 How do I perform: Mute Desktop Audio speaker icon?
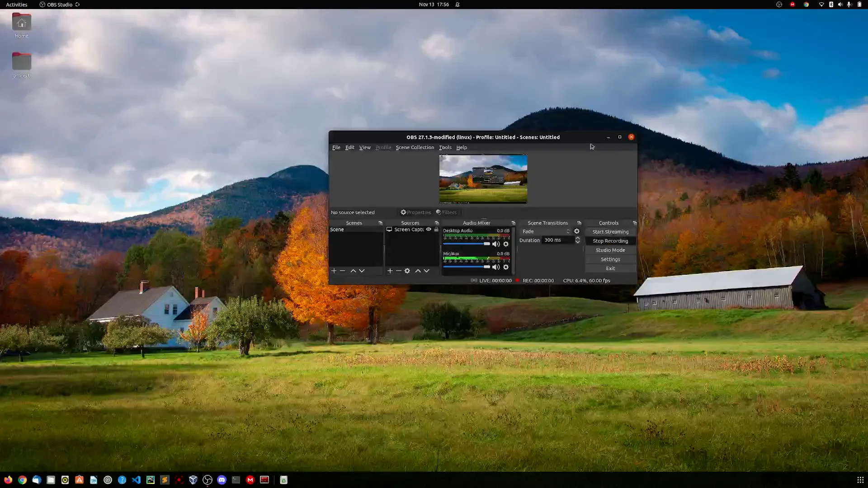496,244
